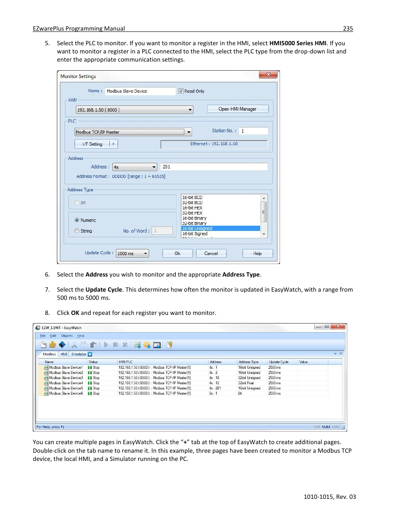This screenshot has height=532, width=411.
Task: Click the Help button in Monitor Settings
Action: tap(257, 253)
